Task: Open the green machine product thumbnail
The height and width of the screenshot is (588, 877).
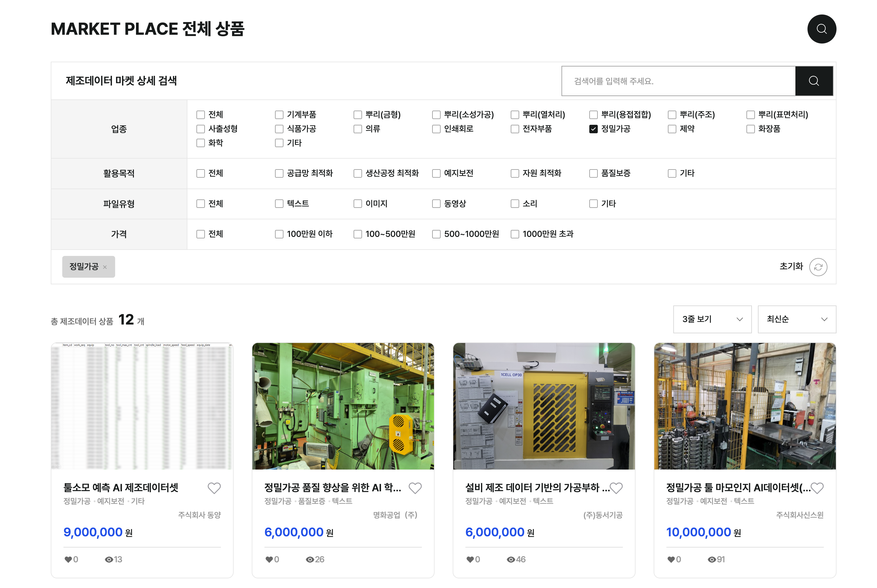Action: coord(343,406)
